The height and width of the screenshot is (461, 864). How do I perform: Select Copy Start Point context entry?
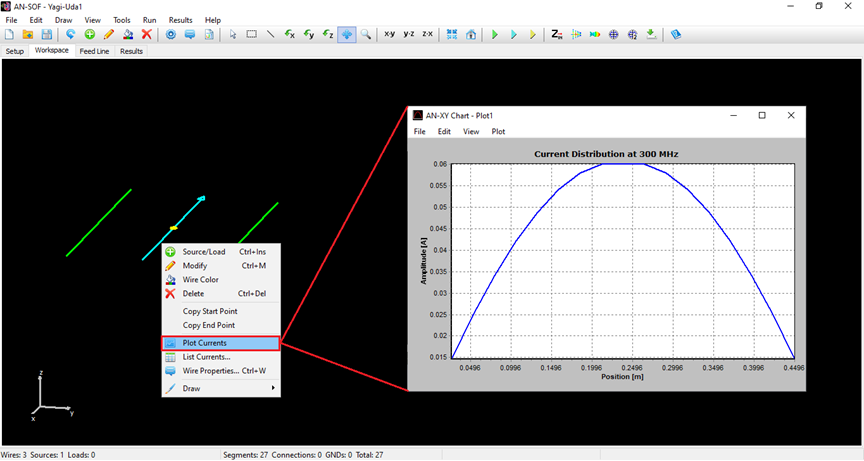[221, 311]
